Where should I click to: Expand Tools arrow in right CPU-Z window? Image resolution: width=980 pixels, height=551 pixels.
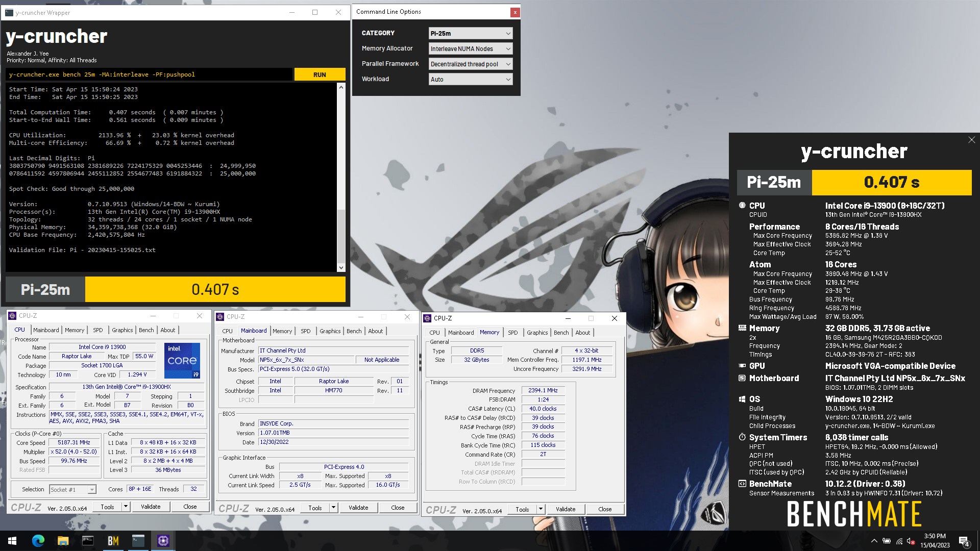541,509
